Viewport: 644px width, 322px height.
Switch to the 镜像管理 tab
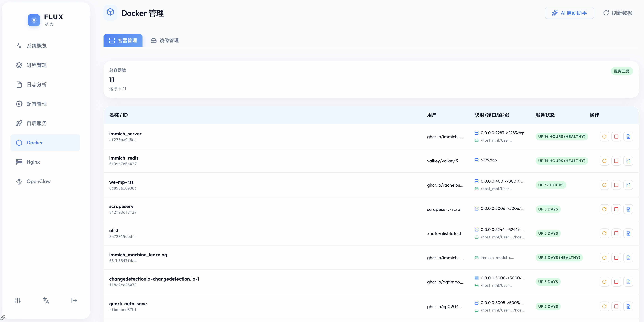[x=165, y=40]
